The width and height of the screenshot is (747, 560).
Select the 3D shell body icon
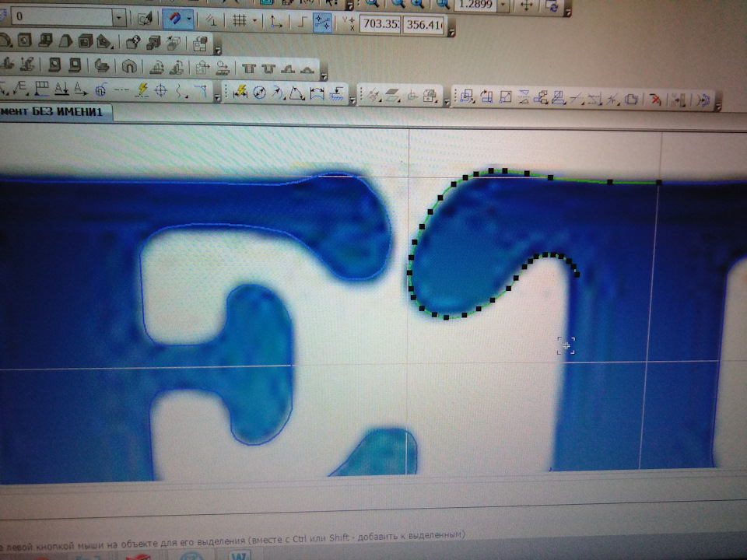click(86, 41)
